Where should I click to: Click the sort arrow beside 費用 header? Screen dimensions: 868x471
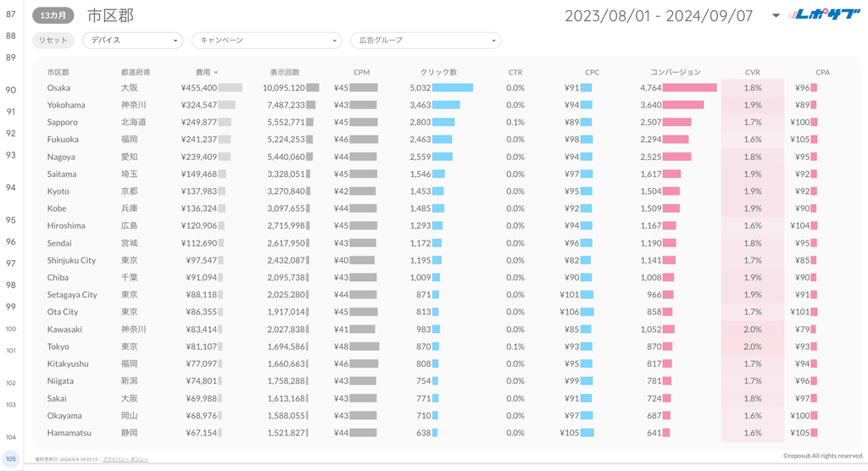point(215,73)
